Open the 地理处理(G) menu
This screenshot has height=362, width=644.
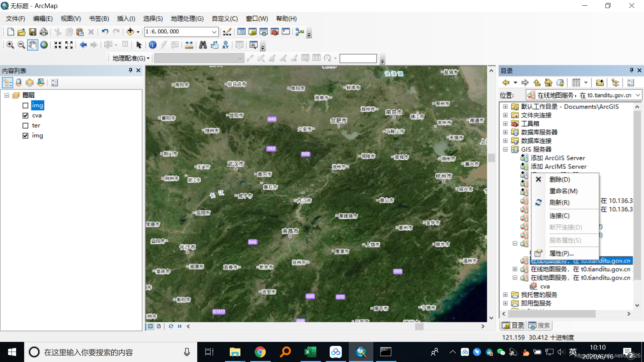point(187,19)
